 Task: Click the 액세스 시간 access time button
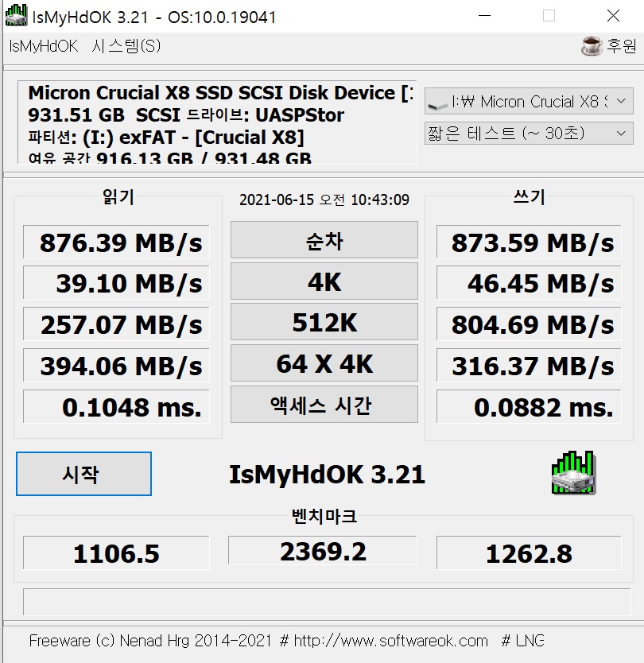(x=324, y=405)
